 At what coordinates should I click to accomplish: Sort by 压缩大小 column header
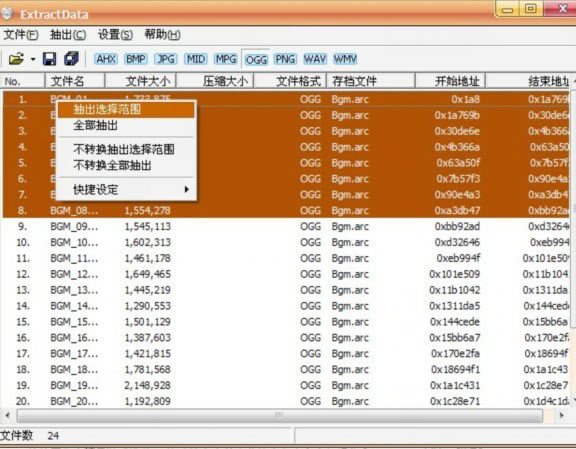(x=215, y=81)
